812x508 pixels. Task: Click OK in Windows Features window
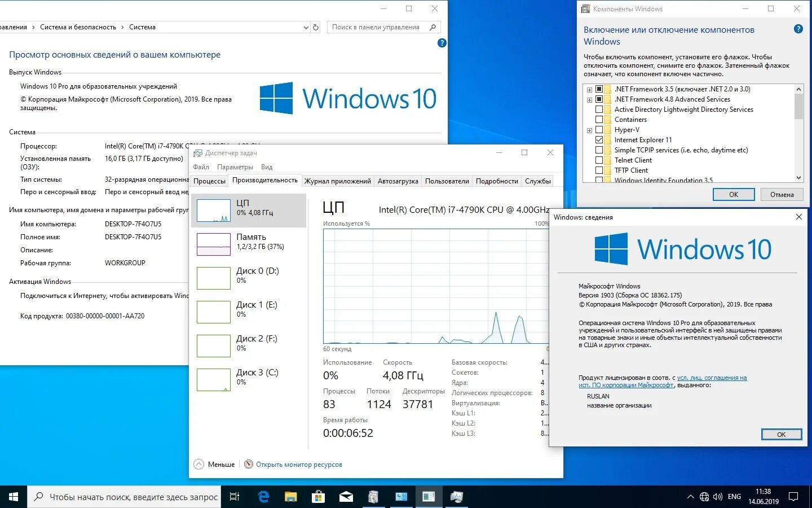point(734,194)
